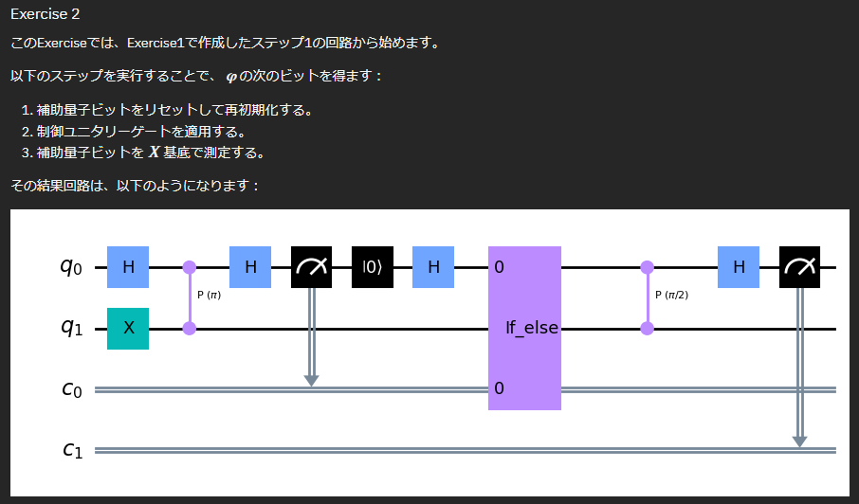This screenshot has width=859, height=504.
Task: Click the q0 qubit label
Action: [x=72, y=267]
